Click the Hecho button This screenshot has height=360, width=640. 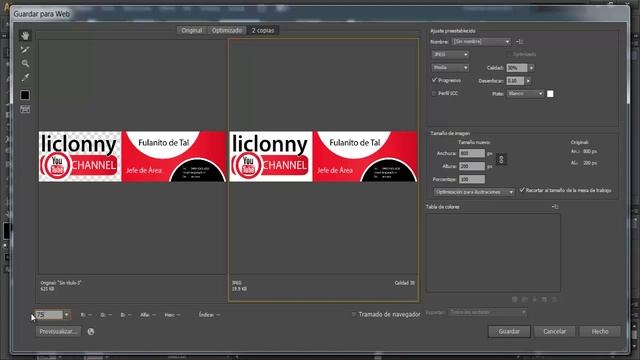tap(600, 331)
